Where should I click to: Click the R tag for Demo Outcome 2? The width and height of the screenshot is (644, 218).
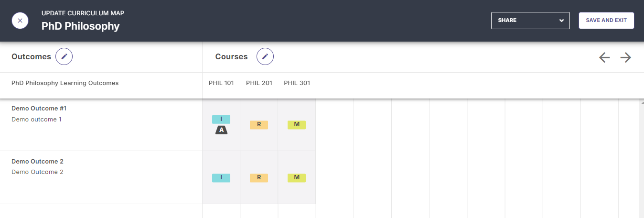click(x=259, y=178)
